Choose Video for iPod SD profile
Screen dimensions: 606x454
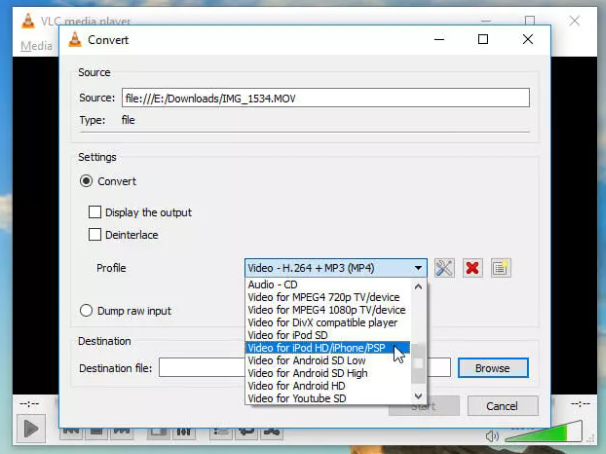(328, 335)
